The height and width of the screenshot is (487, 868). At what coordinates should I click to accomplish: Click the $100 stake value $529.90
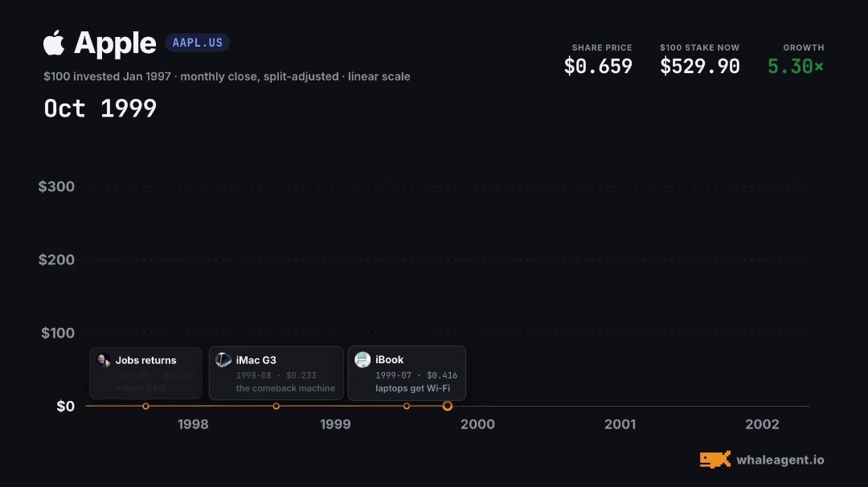700,67
